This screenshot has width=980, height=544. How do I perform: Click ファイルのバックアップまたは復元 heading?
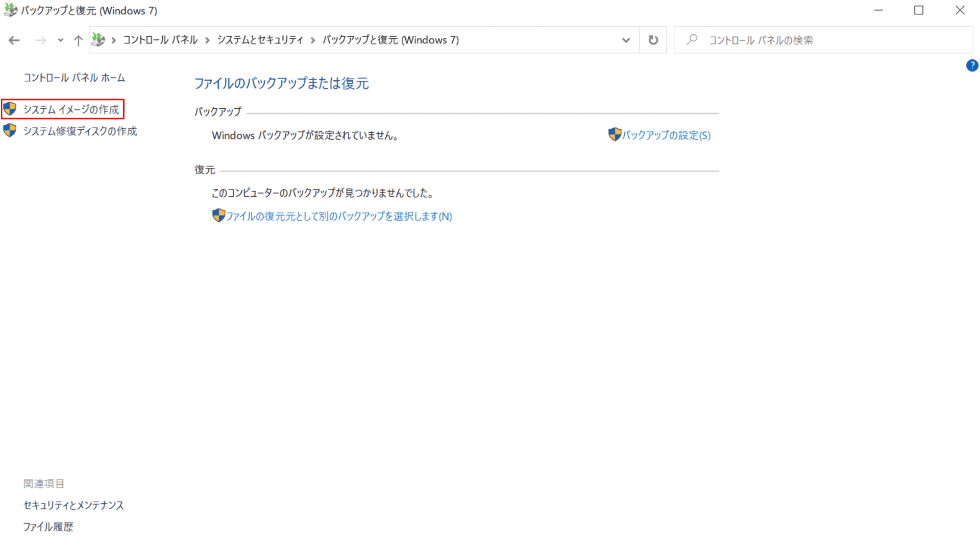coord(282,83)
